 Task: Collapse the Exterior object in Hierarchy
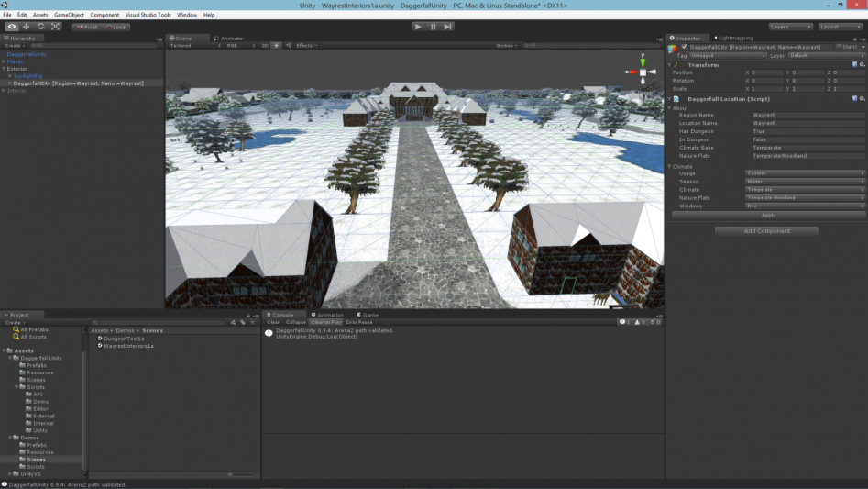coord(4,69)
